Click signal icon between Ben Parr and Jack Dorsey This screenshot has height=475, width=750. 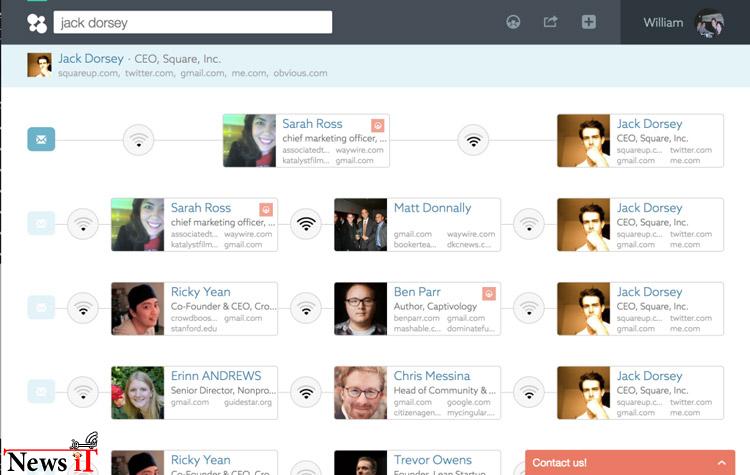pyautogui.click(x=529, y=309)
